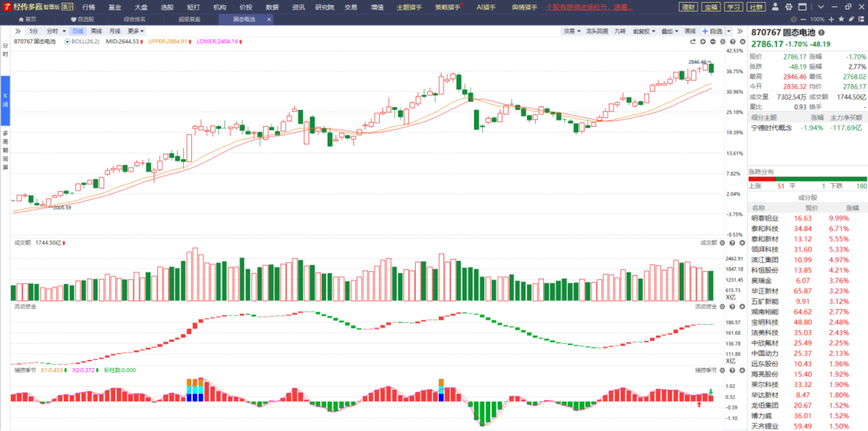Click the info icon beside 固态电池 title
The width and height of the screenshot is (868, 431).
coord(822,33)
